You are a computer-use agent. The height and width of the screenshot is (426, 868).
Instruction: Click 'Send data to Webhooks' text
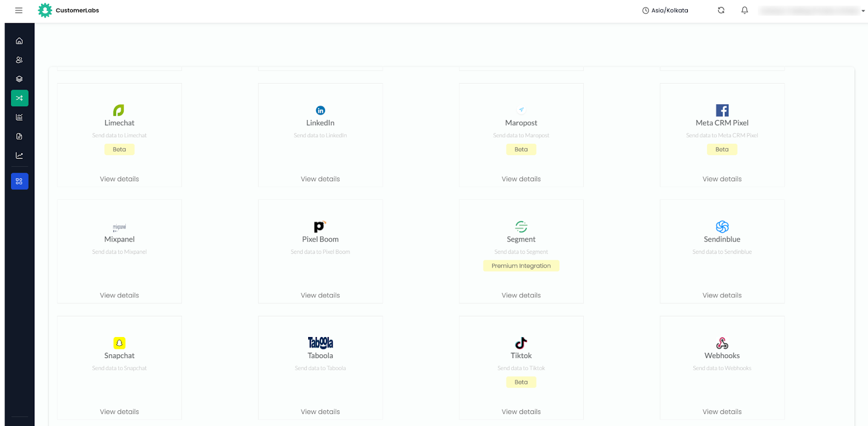pos(722,368)
